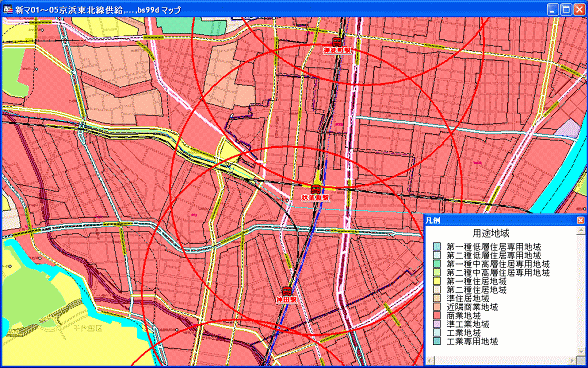Click the 秋葉原駅 station name label

(x=315, y=197)
